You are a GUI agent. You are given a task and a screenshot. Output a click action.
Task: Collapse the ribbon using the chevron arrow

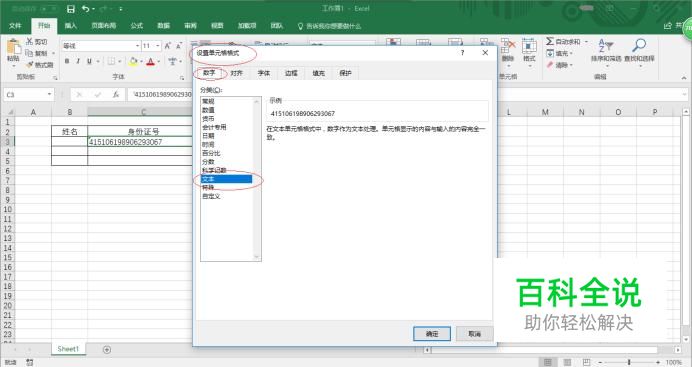click(x=684, y=78)
